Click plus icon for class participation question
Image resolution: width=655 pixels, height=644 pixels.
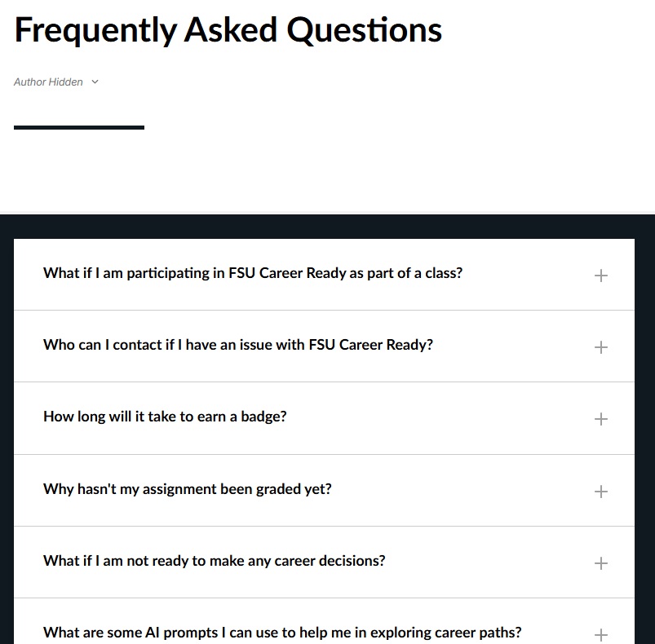pyautogui.click(x=601, y=276)
